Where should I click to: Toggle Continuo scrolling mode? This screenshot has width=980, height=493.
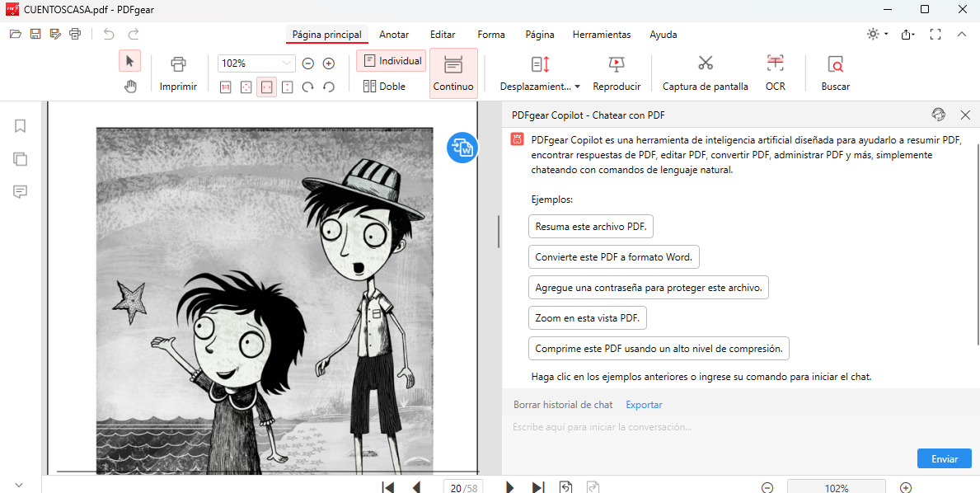click(x=452, y=72)
